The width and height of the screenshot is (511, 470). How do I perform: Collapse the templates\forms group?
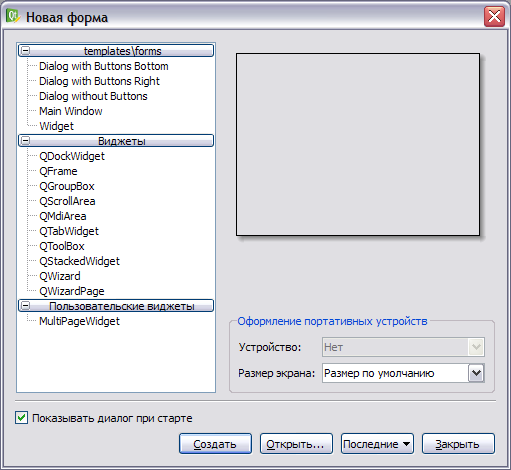25,51
